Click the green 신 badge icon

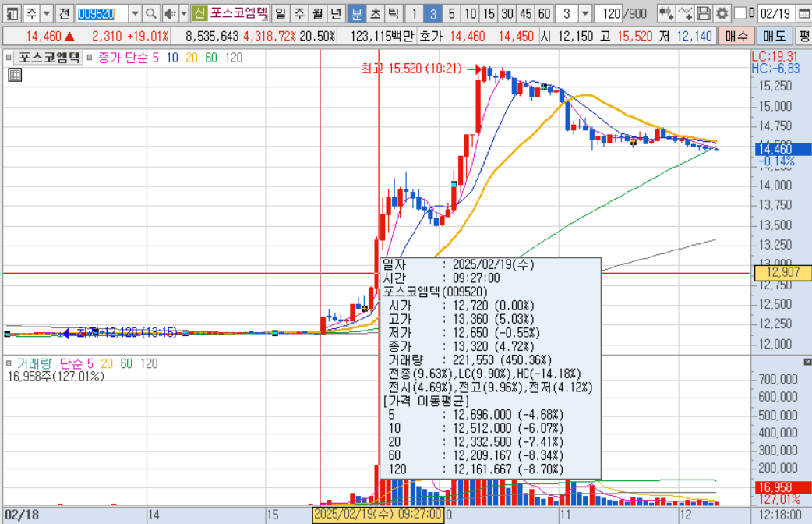click(x=199, y=13)
